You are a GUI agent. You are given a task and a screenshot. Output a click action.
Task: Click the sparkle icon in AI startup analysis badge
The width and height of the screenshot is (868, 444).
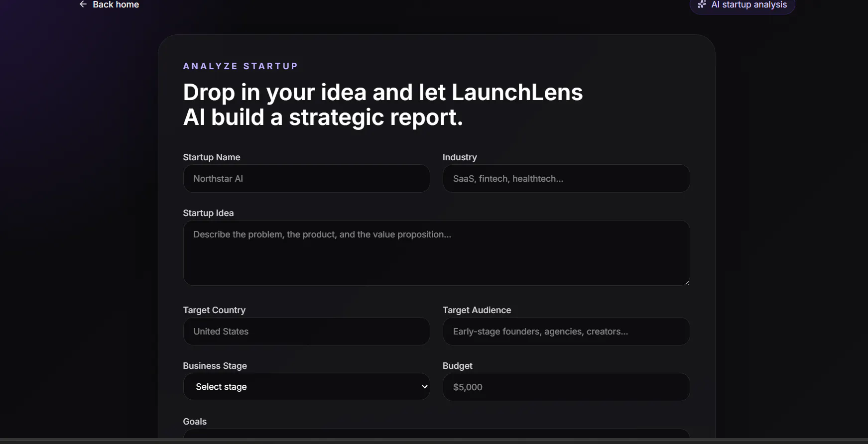click(702, 4)
